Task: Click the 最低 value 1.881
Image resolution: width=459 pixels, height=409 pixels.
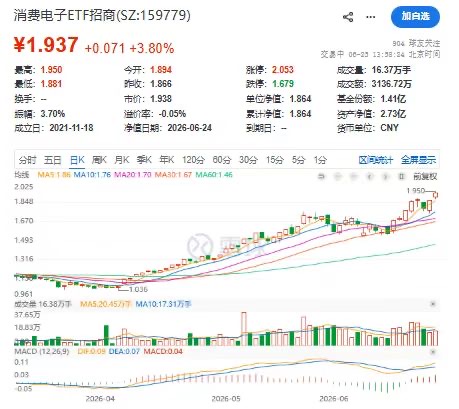Action: [51, 84]
